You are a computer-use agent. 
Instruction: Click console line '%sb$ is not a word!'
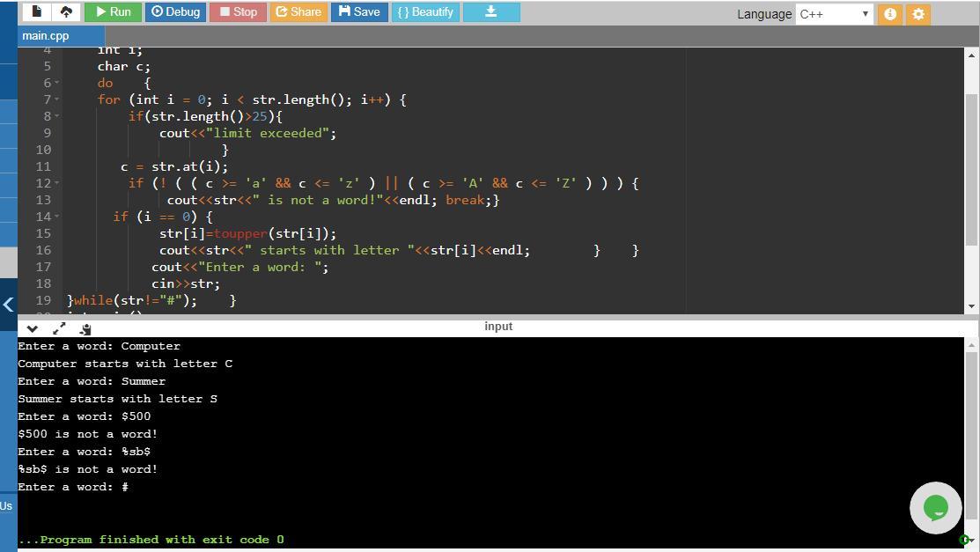click(87, 469)
